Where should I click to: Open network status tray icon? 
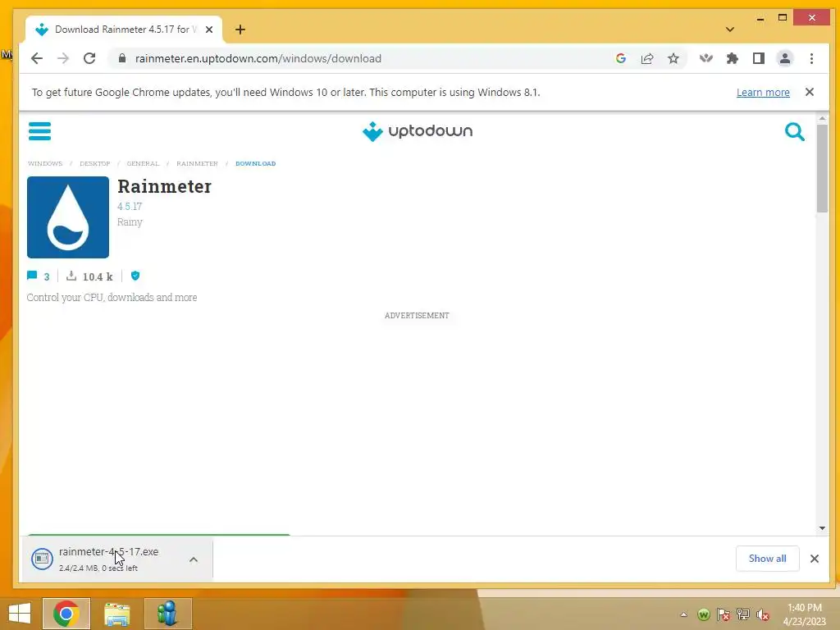[743, 614]
